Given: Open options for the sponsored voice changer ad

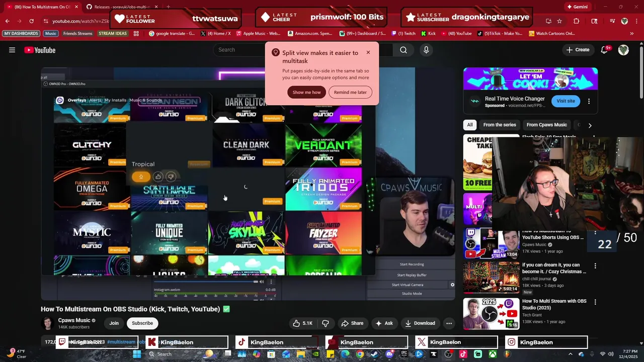Looking at the screenshot, I should coord(589,101).
